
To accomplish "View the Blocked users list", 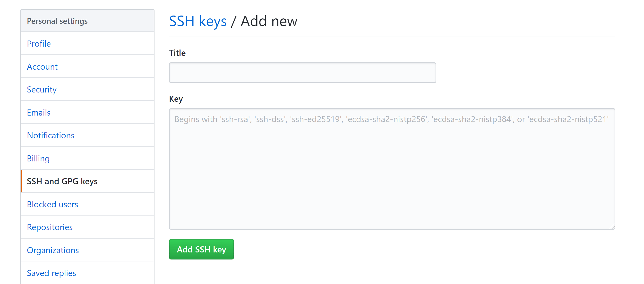I will 52,204.
